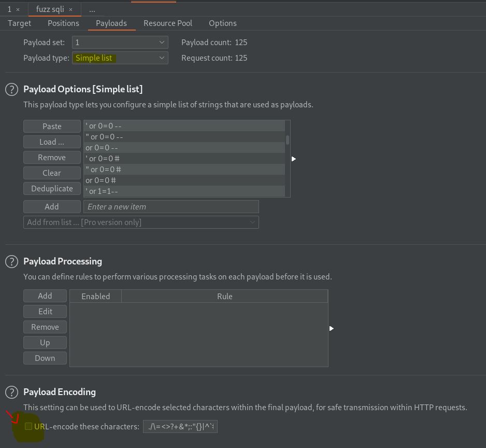Open the Payload set dropdown
This screenshot has height=448, width=486.
(120, 42)
